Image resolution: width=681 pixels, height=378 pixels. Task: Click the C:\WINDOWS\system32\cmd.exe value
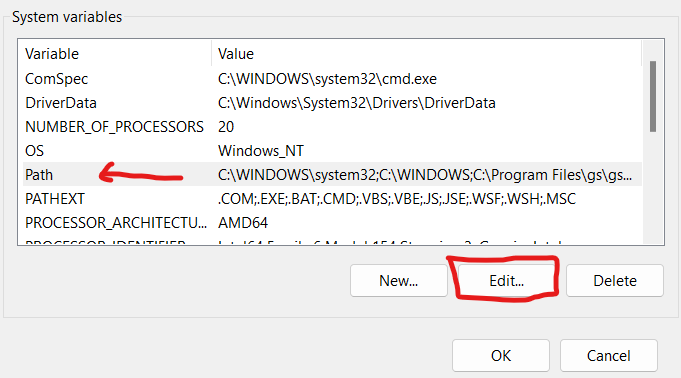(327, 79)
